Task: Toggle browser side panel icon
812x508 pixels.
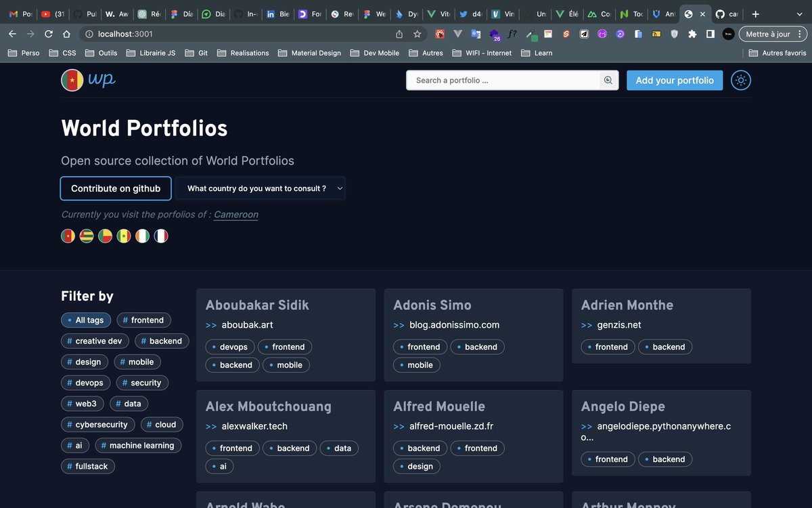Action: [x=710, y=34]
